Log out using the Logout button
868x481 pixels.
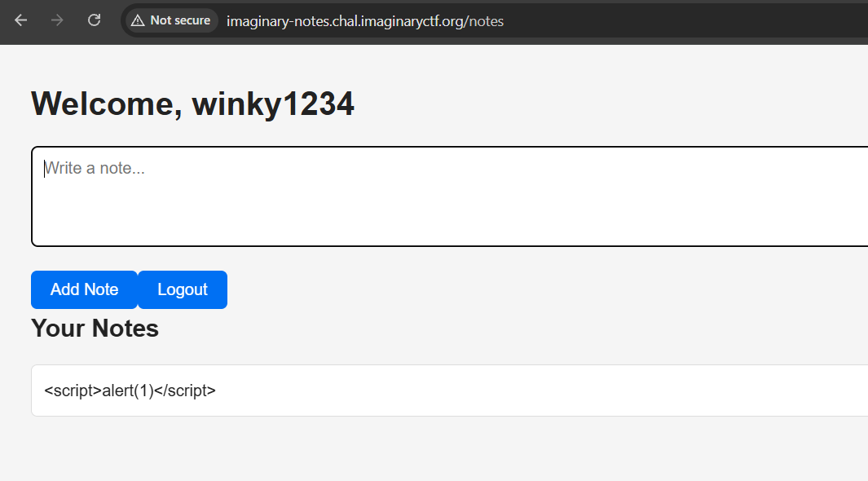(x=183, y=289)
